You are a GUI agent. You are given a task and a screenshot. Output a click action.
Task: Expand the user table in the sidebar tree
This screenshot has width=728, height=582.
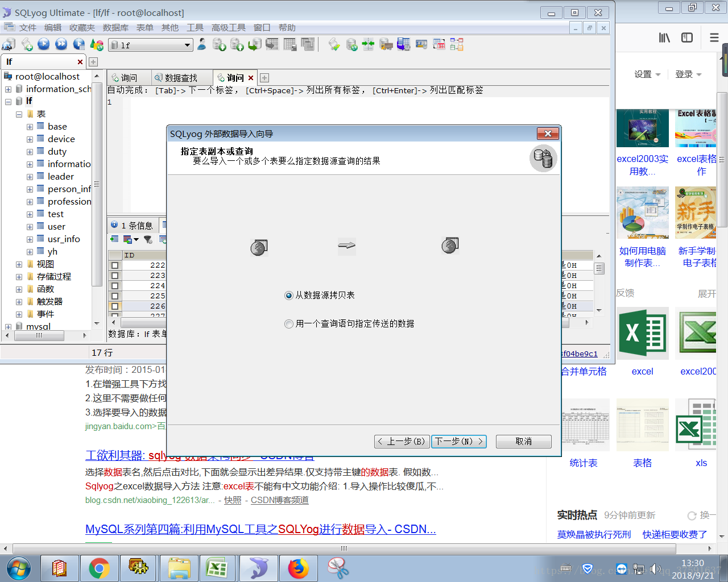(x=29, y=226)
